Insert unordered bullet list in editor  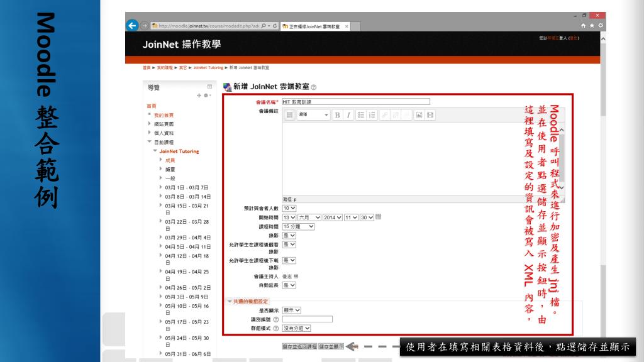[x=361, y=115]
